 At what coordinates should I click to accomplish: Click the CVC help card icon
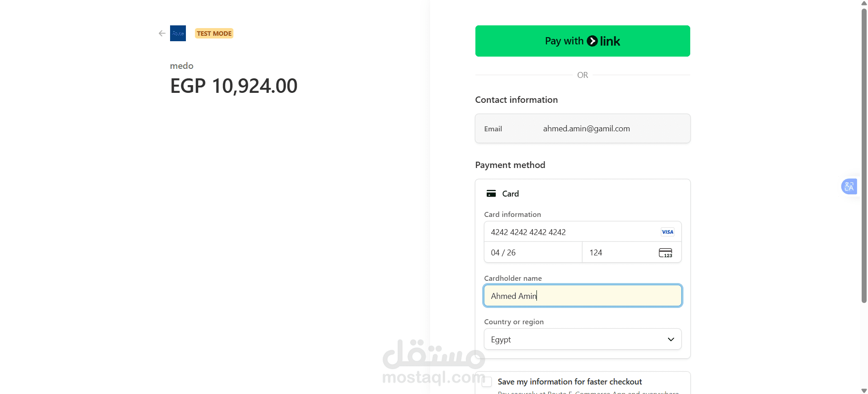click(x=665, y=253)
